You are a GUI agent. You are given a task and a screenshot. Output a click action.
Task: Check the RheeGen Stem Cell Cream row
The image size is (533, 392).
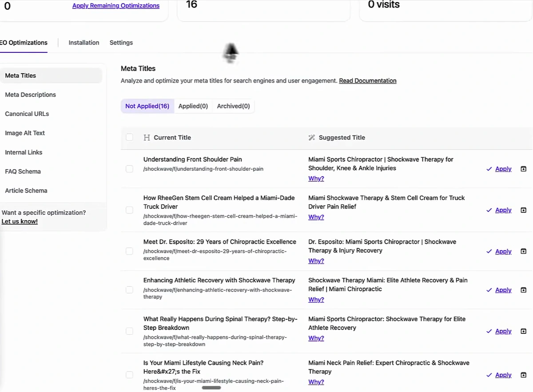click(129, 210)
